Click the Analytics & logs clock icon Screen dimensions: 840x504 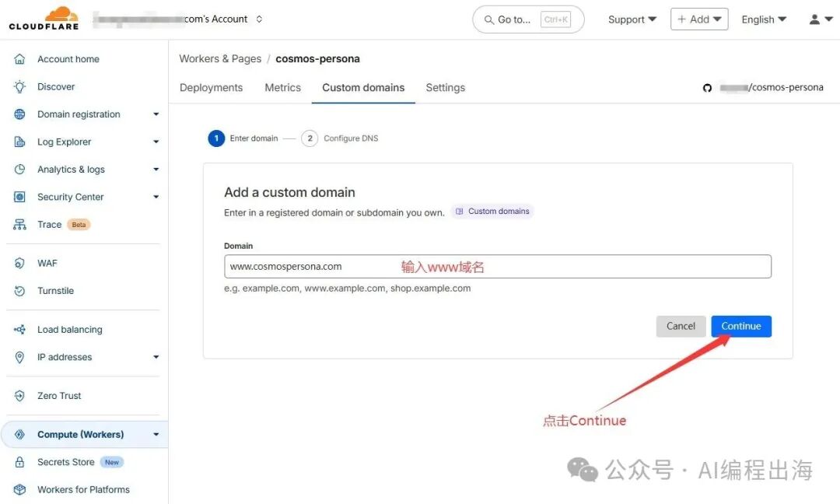click(x=19, y=170)
